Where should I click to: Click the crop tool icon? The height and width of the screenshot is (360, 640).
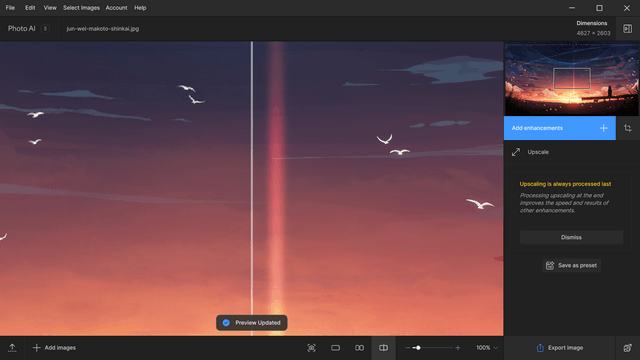628,128
